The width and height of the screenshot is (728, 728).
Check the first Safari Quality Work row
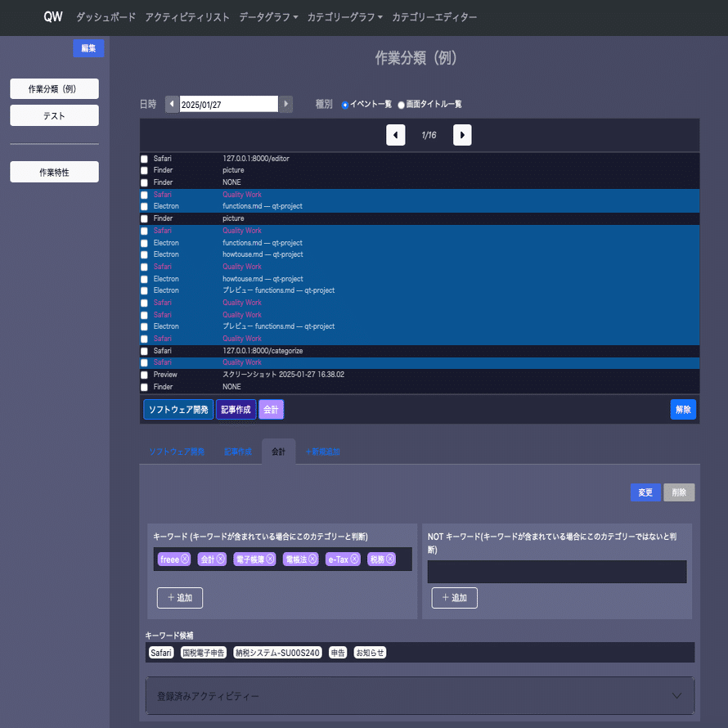(x=145, y=195)
